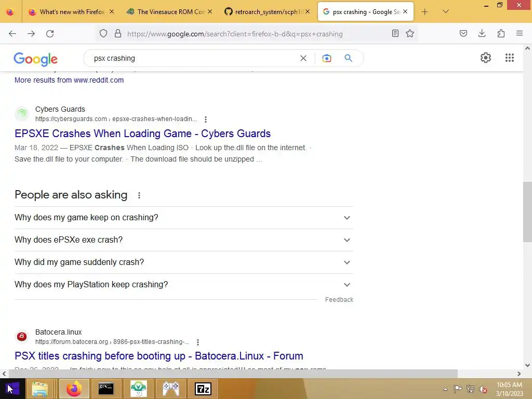Focus the Firefox address bar

256,34
